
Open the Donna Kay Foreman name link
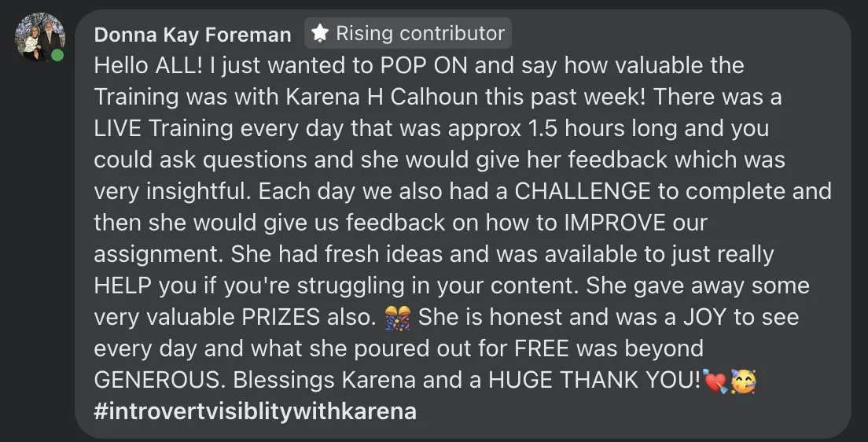(192, 35)
